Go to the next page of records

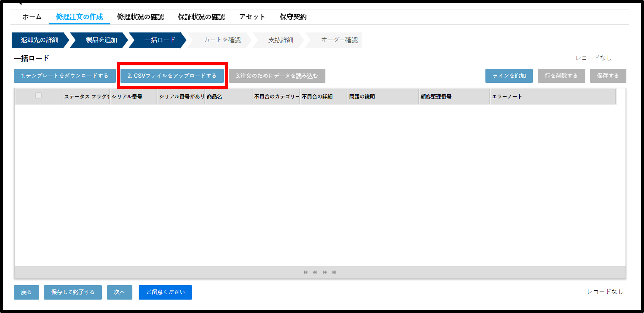pyautogui.click(x=325, y=272)
